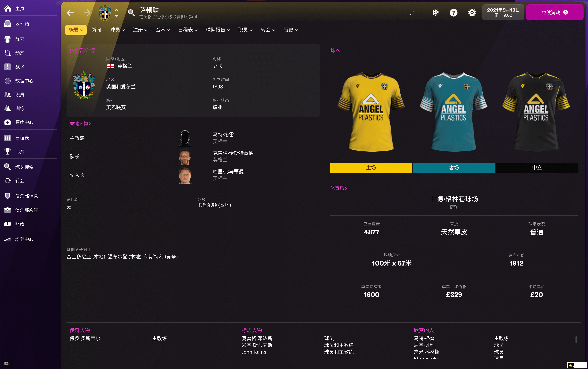Expand the 球员 players dropdown
588x369 pixels.
tap(118, 30)
